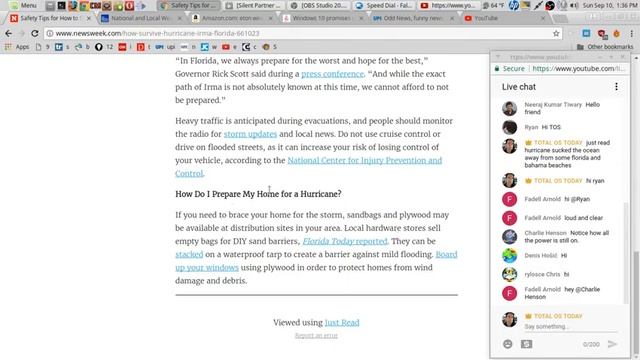Close the Amazon.com tab

271,18
